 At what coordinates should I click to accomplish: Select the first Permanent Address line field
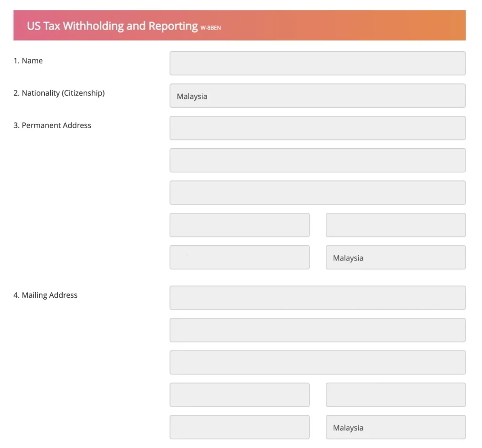(317, 128)
